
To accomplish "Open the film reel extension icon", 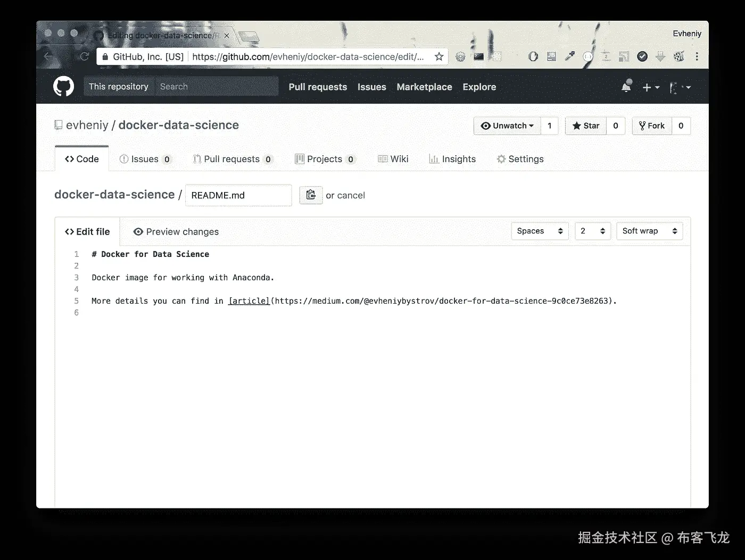I will 678,56.
